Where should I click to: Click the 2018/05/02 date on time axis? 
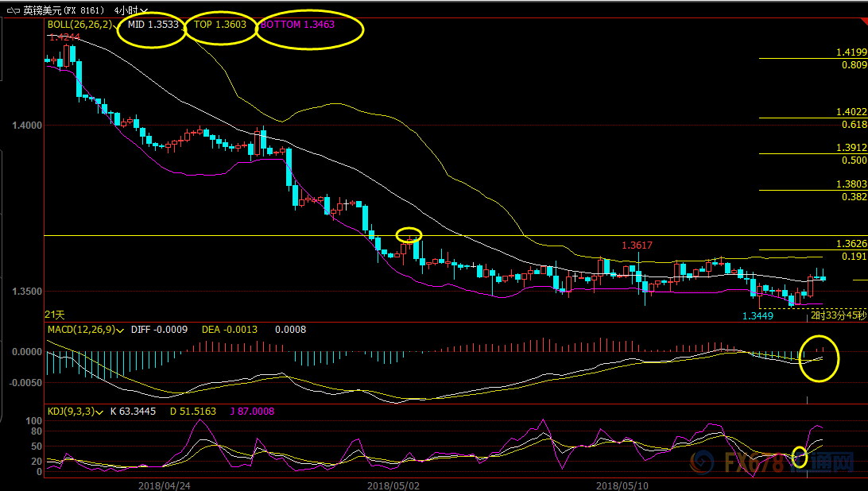pos(392,484)
